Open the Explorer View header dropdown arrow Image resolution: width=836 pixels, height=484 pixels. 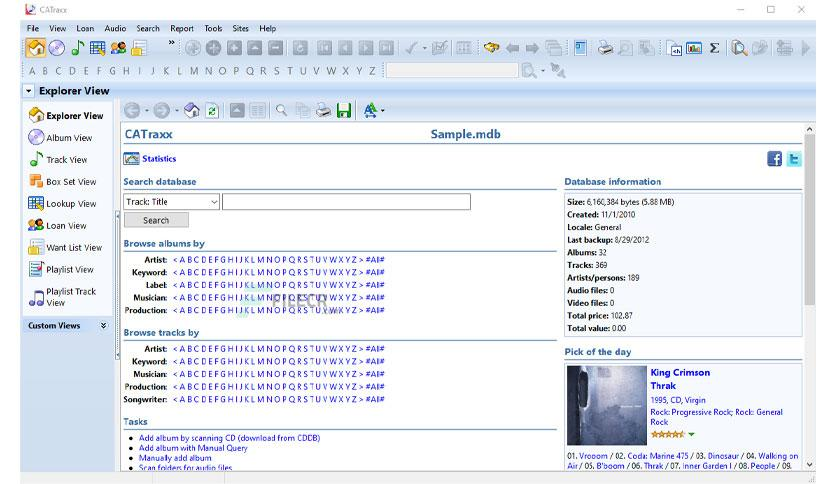pos(29,91)
